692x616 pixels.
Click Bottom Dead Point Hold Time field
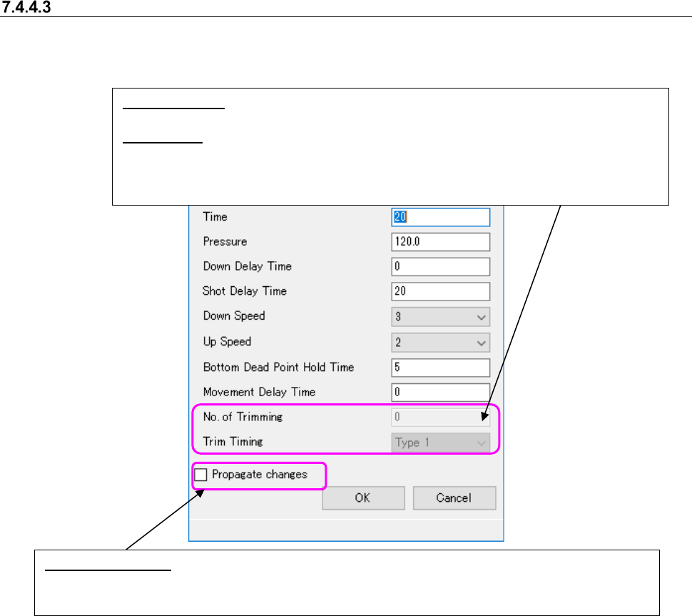point(440,368)
